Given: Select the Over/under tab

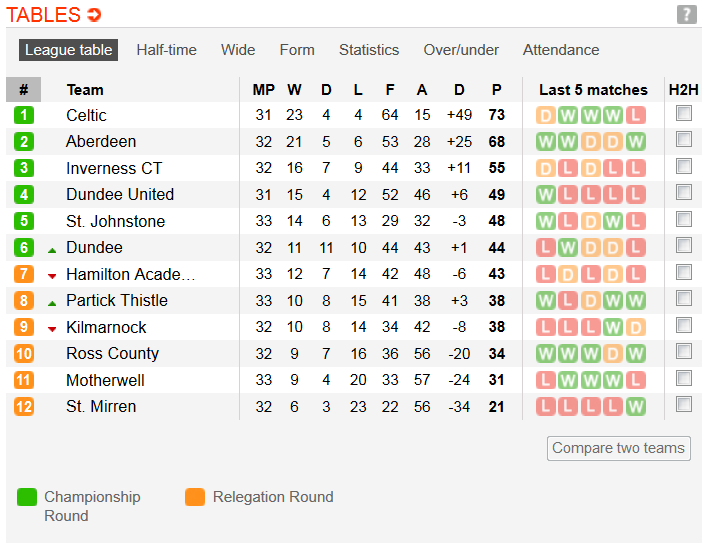Looking at the screenshot, I should pos(461,50).
